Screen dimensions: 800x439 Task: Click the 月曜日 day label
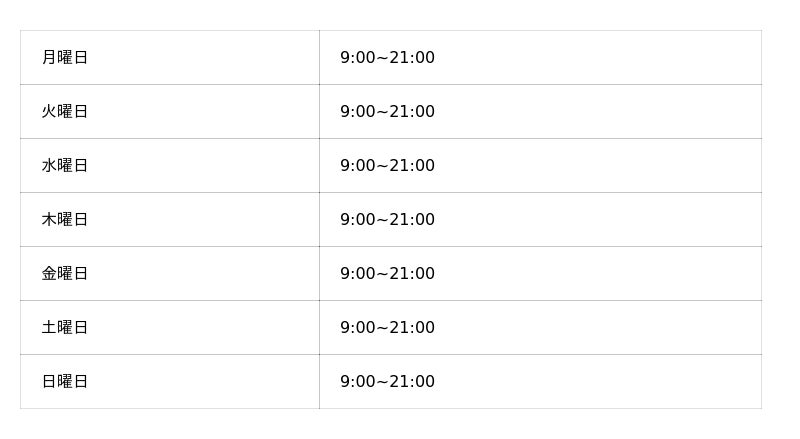(x=65, y=58)
